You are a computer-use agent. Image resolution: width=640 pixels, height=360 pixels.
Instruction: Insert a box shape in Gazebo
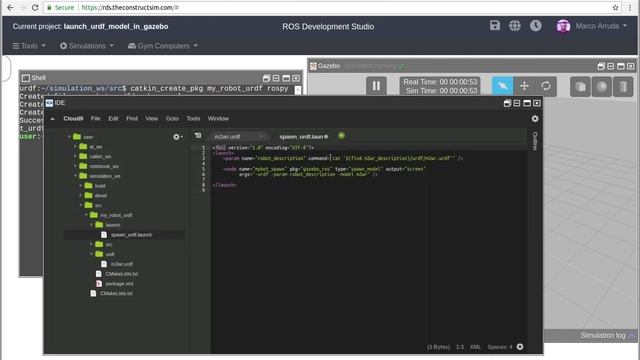[x=580, y=87]
